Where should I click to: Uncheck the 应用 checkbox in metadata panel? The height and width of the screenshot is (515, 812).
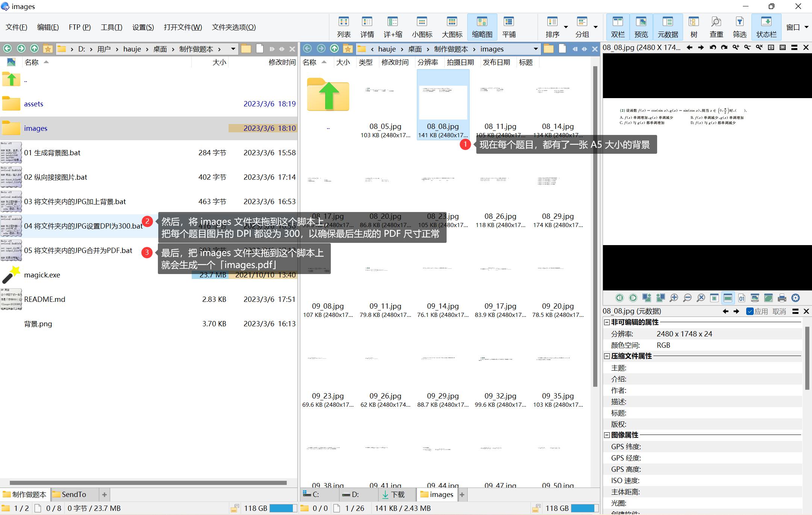[x=750, y=311]
